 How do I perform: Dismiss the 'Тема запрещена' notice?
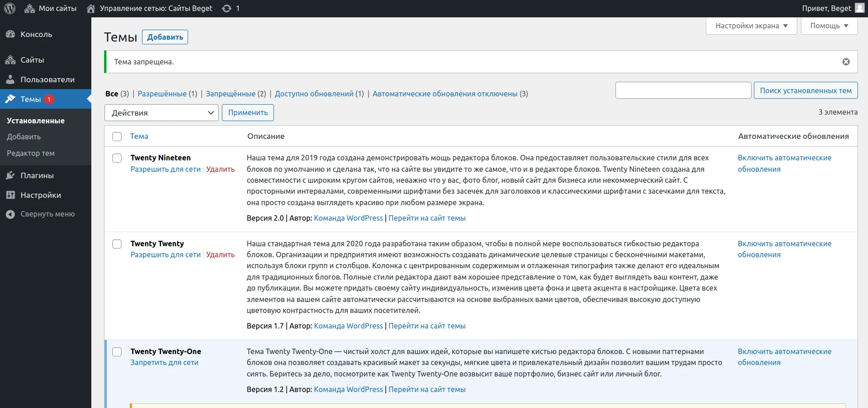[x=846, y=62]
